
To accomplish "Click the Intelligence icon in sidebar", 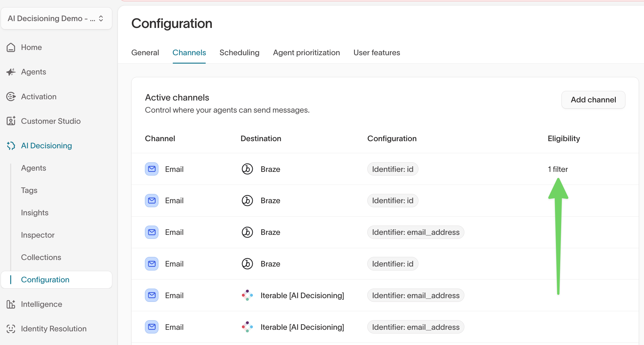I will pos(11,304).
